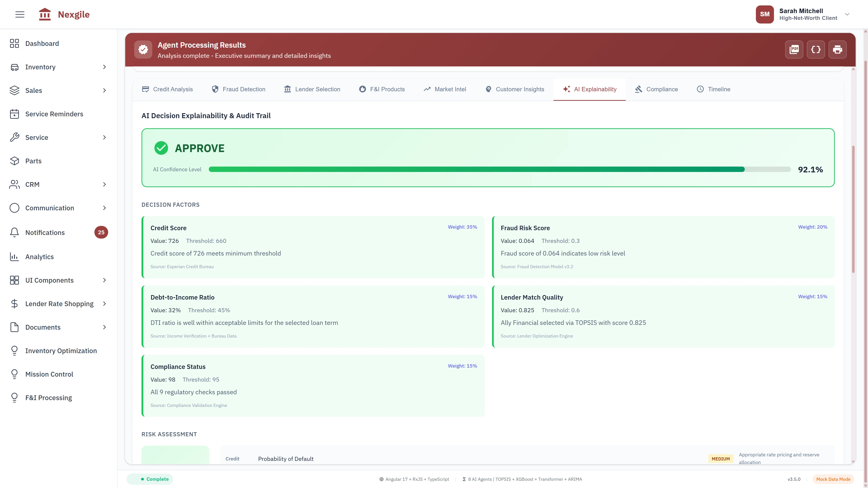Open Notifications with the bell icon
Viewport: 868px width, 488px height.
[x=14, y=232]
